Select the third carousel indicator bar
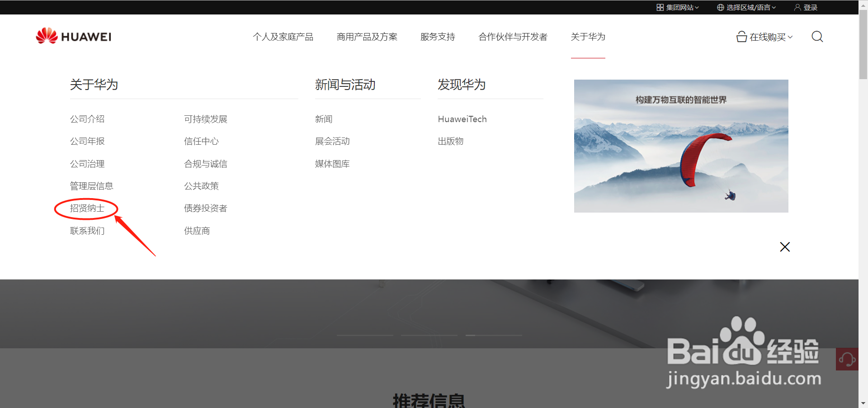Screen dimensions: 868x408 [x=494, y=335]
